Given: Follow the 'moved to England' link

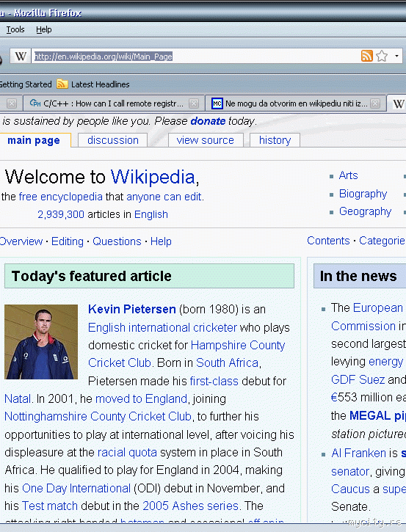Looking at the screenshot, I should pyautogui.click(x=141, y=398).
